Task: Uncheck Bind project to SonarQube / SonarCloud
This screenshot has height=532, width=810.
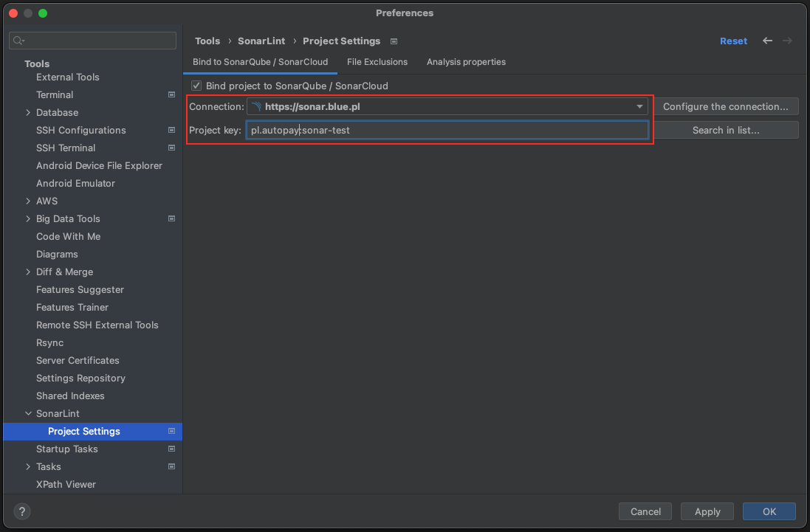Action: 196,86
